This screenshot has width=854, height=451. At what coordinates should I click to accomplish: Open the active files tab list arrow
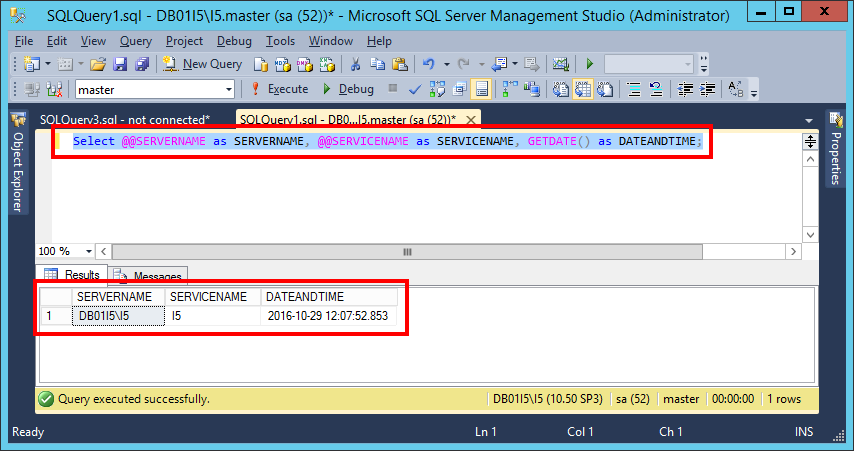pyautogui.click(x=809, y=120)
